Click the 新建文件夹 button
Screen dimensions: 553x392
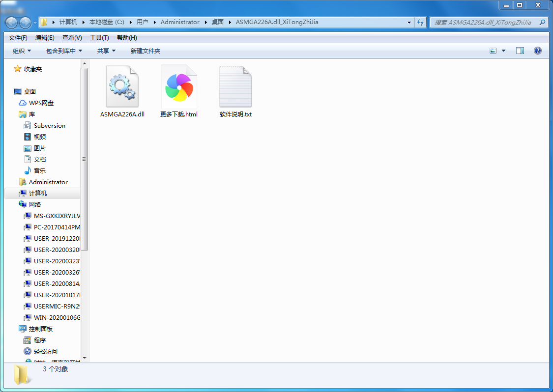click(146, 51)
